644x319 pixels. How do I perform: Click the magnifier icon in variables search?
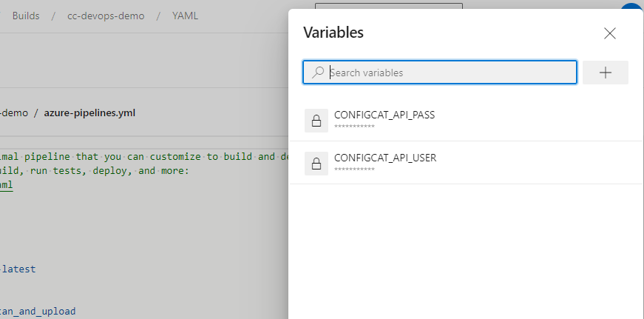point(318,73)
